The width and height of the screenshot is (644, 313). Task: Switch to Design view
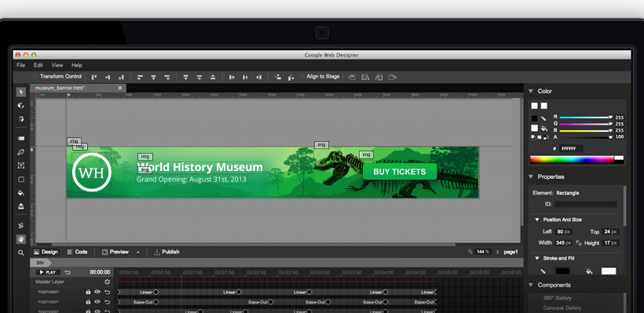pyautogui.click(x=46, y=252)
